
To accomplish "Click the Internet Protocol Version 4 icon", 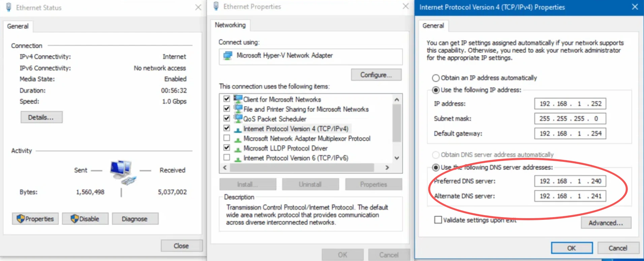I will (x=238, y=130).
